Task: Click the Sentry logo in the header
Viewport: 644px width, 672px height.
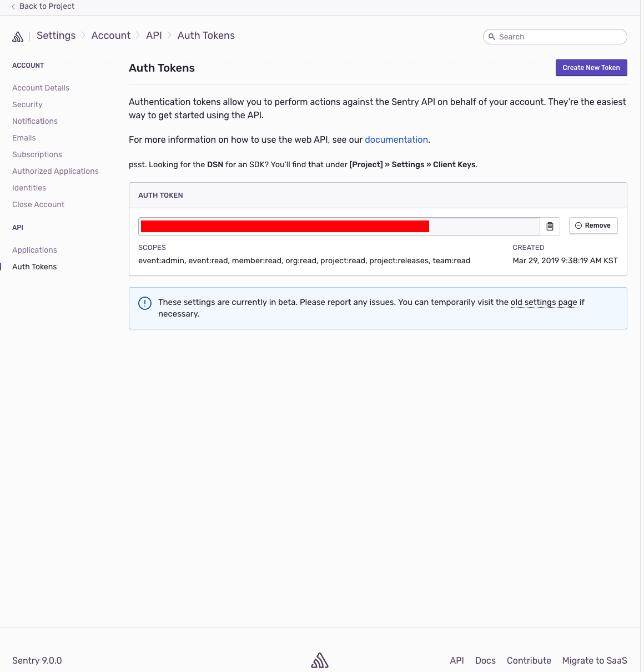Action: pyautogui.click(x=18, y=37)
